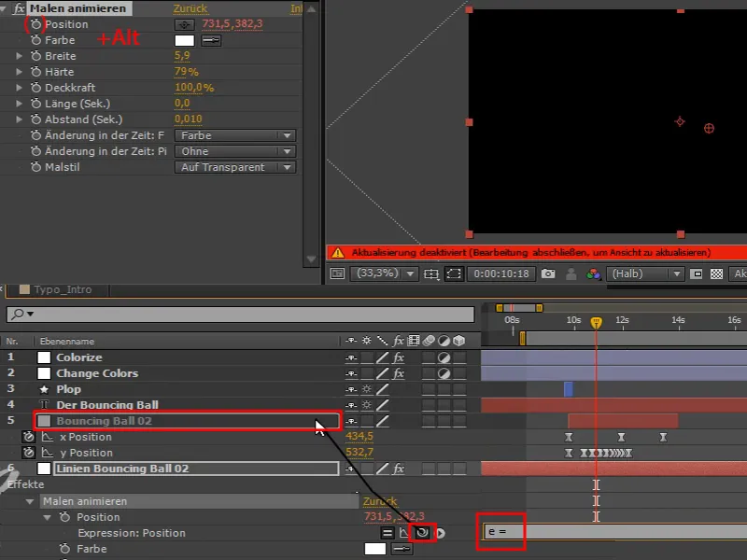Select the Der Bouncing Ball layer

coord(107,405)
